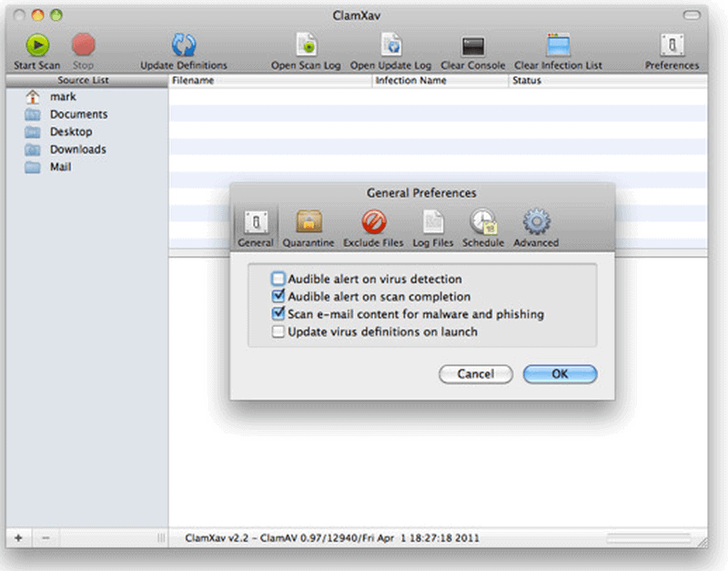Start a scan with the green play icon

(x=37, y=46)
